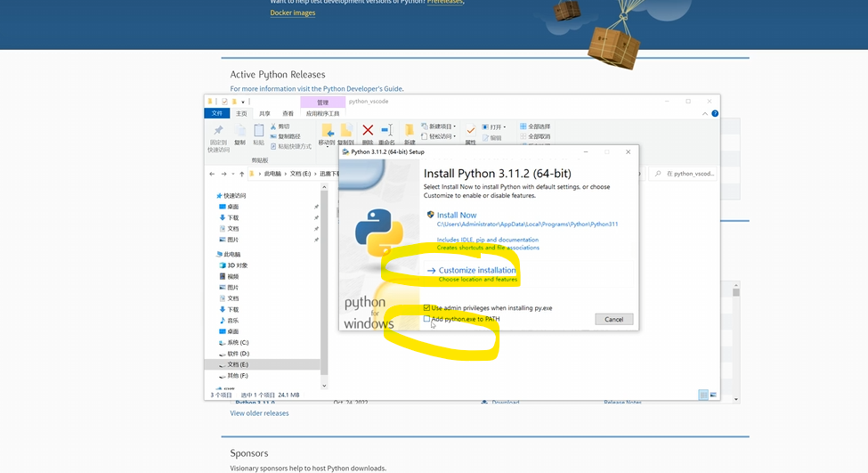Open the 应用程序工具 ribbon tab
Viewport: 868px width, 473px height.
pyautogui.click(x=323, y=113)
